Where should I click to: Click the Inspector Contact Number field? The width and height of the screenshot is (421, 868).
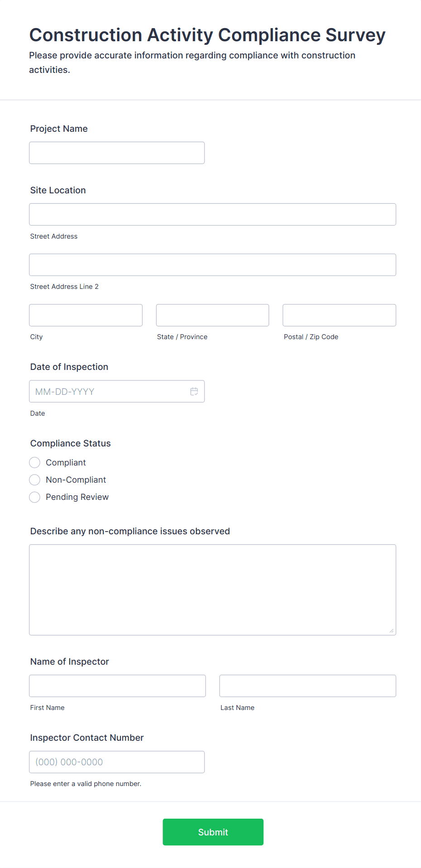[116, 762]
